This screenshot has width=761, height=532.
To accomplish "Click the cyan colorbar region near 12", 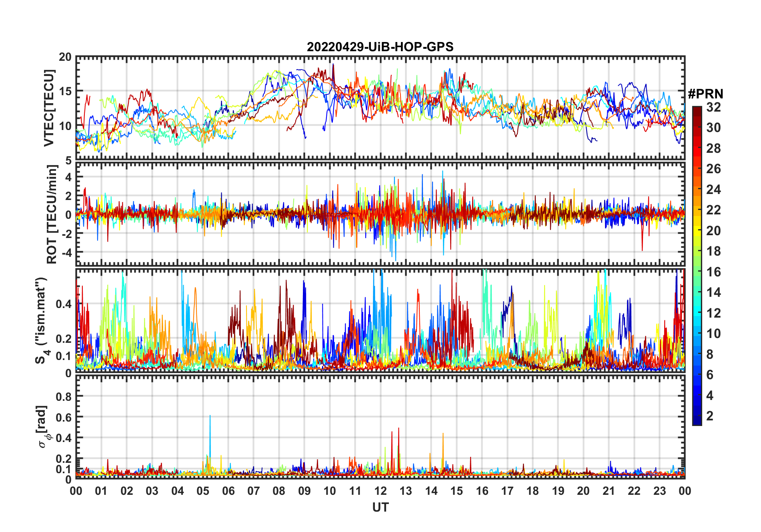I will [697, 313].
